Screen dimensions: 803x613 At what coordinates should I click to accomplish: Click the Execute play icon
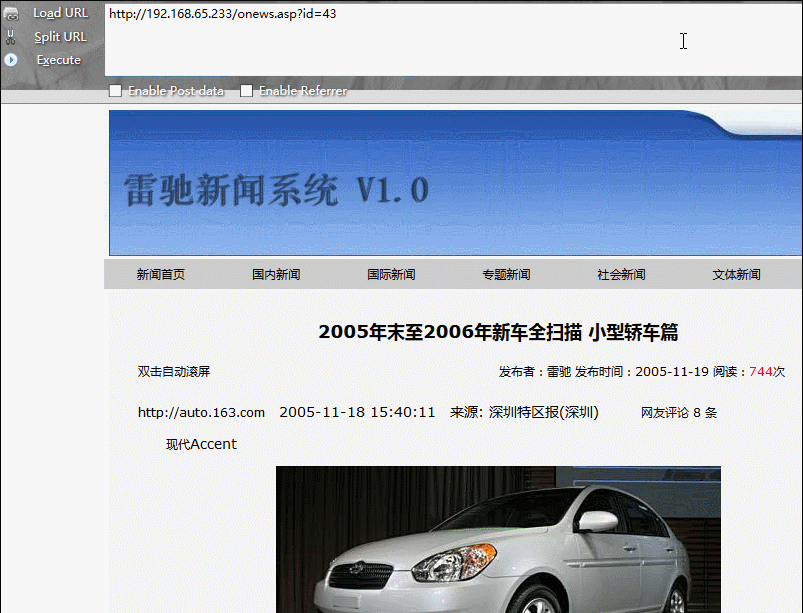click(11, 60)
